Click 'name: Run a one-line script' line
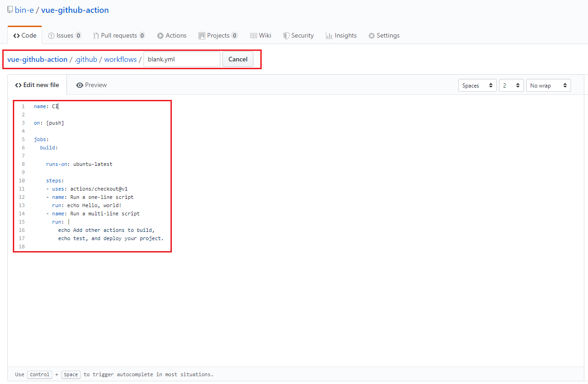This screenshot has height=384, width=588. (90, 197)
